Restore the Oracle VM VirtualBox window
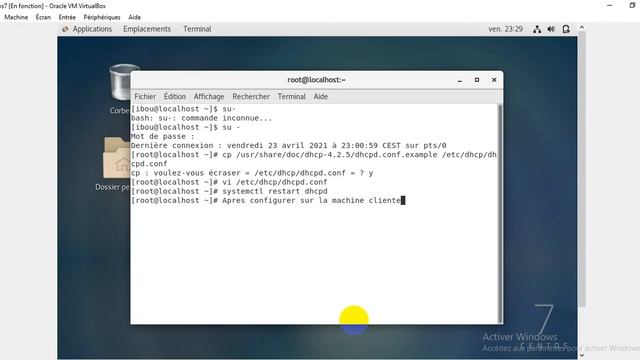This screenshot has height=360, width=640. [x=633, y=5]
